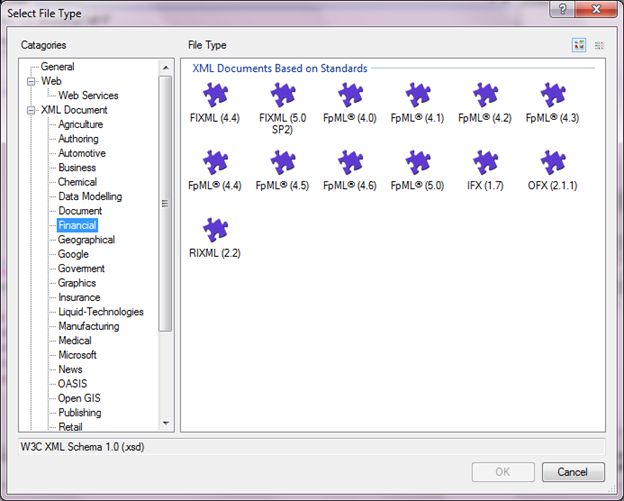Select the IFX (1.7) icon
The width and height of the screenshot is (624, 501).
[x=485, y=162]
